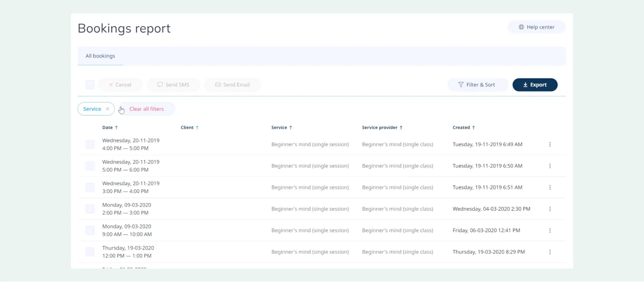Sort by Client column arrow
644x282 pixels.
(197, 128)
